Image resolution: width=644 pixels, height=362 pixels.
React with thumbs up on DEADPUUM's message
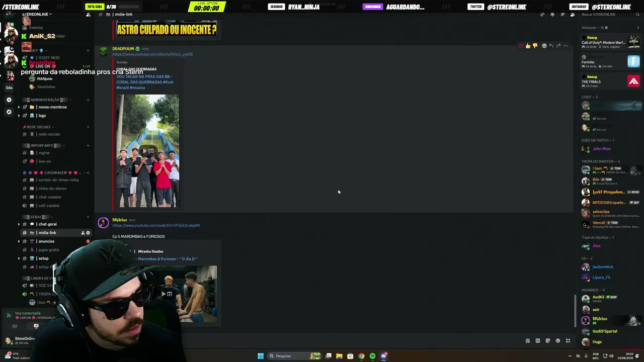point(528,46)
